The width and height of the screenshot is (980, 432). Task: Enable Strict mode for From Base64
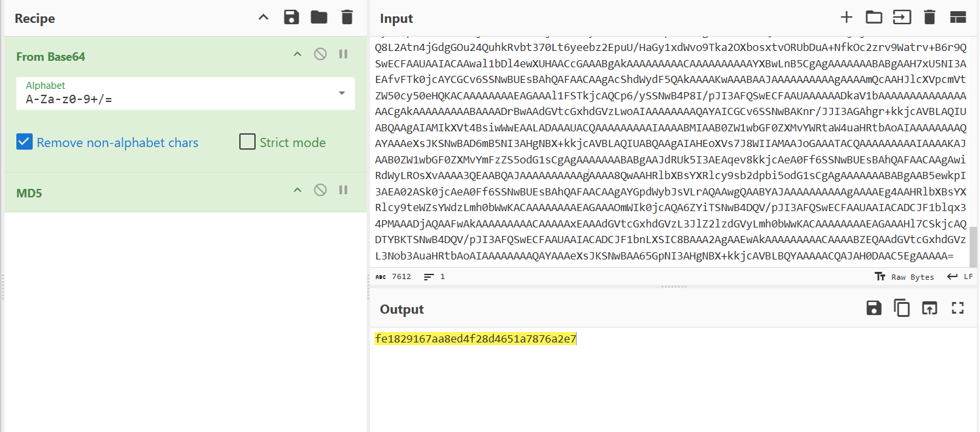tap(247, 142)
